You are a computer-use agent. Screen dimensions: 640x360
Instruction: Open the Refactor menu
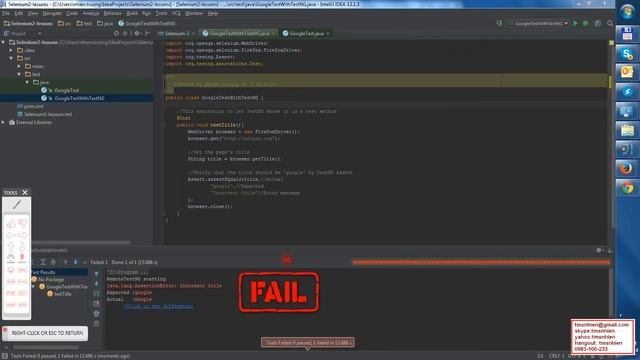click(x=112, y=13)
